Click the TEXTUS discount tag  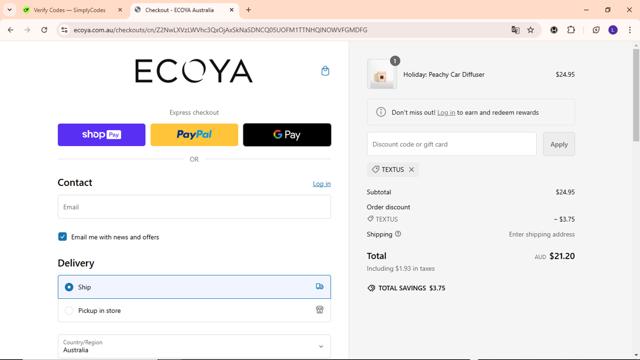[392, 169]
